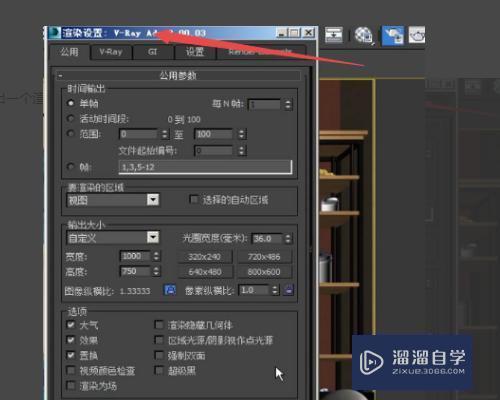This screenshot has width=500, height=400.
Task: Enable 区域光源/阴影视作点光源 checkbox
Action: pyautogui.click(x=159, y=340)
